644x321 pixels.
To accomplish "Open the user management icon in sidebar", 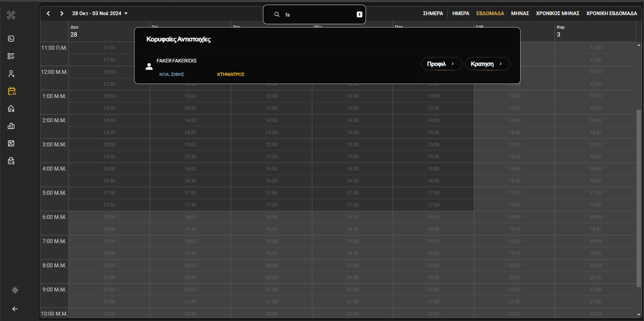I will point(11,74).
